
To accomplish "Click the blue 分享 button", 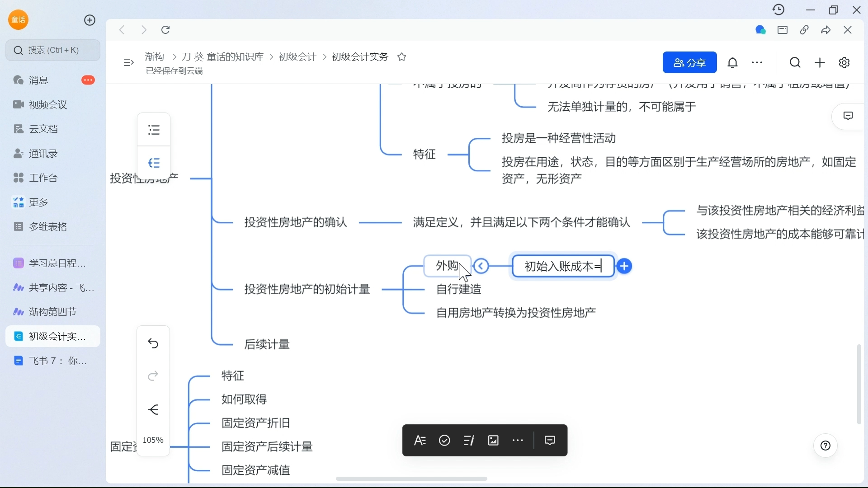I will (690, 63).
